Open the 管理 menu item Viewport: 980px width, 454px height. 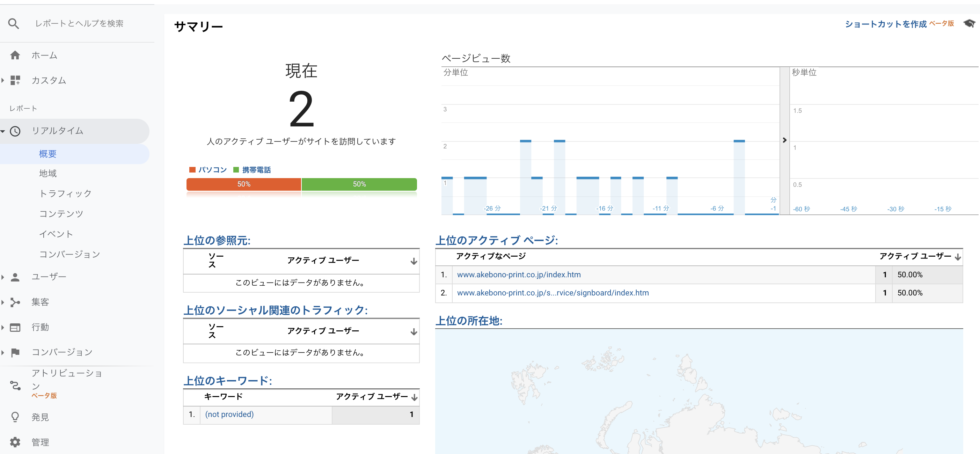point(40,442)
